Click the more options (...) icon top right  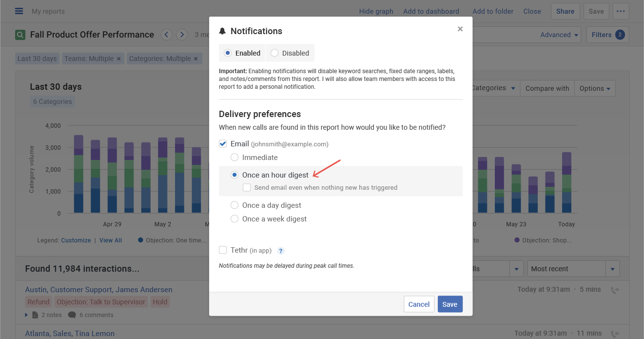click(621, 11)
